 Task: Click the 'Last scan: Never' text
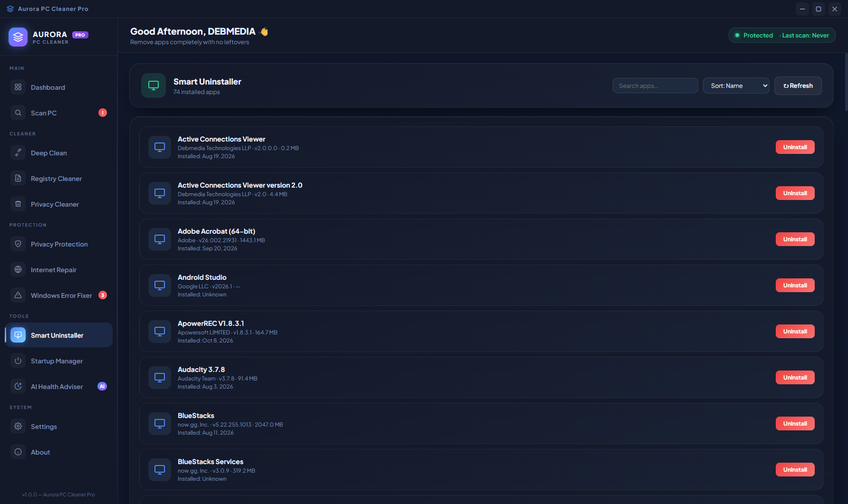[x=806, y=36]
